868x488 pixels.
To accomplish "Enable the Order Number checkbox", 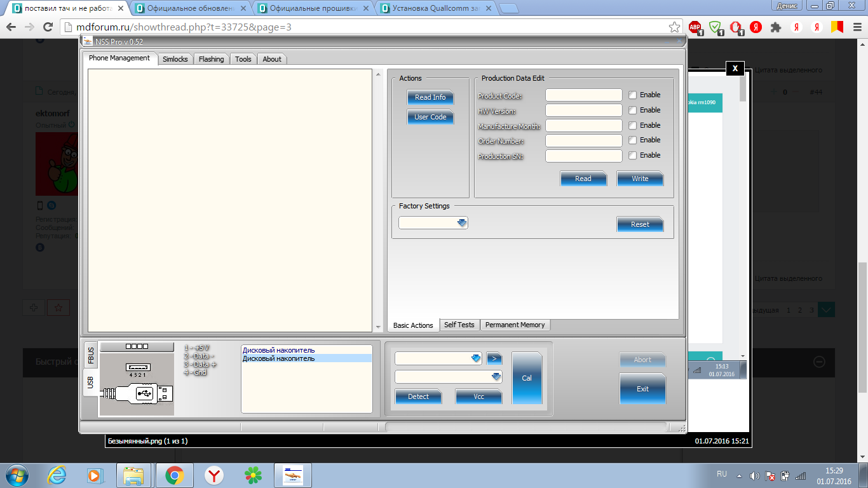I will pyautogui.click(x=633, y=140).
